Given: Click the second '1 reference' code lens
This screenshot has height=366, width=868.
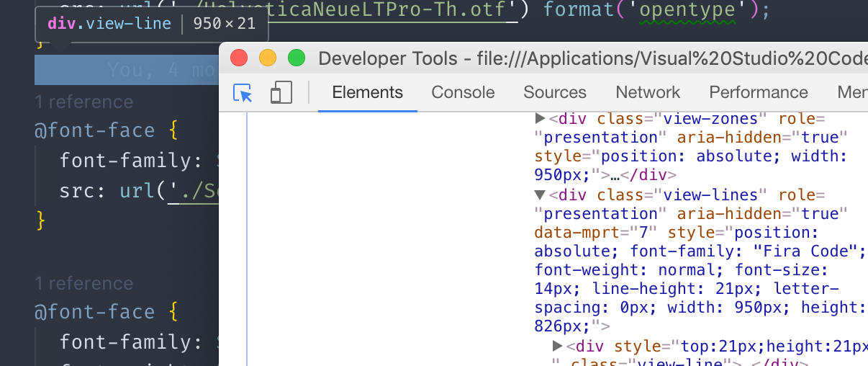Looking at the screenshot, I should (84, 283).
